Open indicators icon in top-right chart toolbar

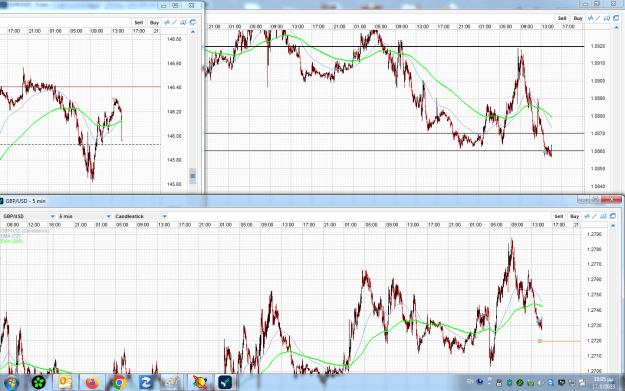590,18
